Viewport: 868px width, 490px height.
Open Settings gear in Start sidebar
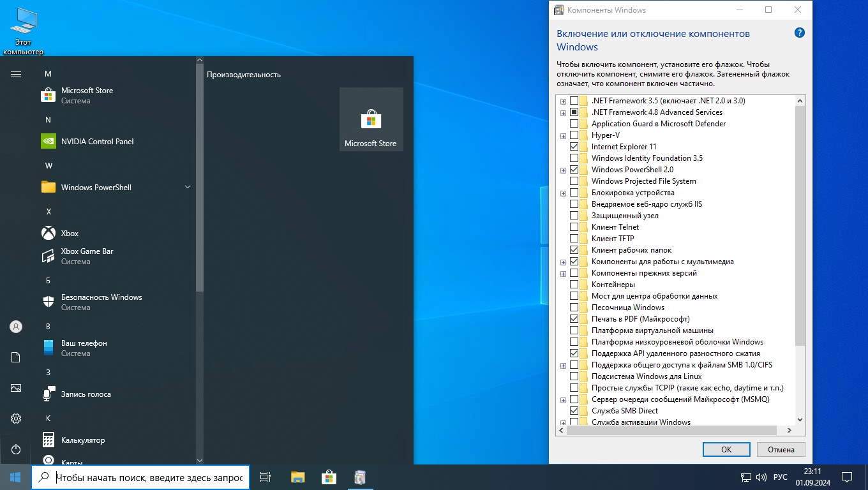pos(16,419)
